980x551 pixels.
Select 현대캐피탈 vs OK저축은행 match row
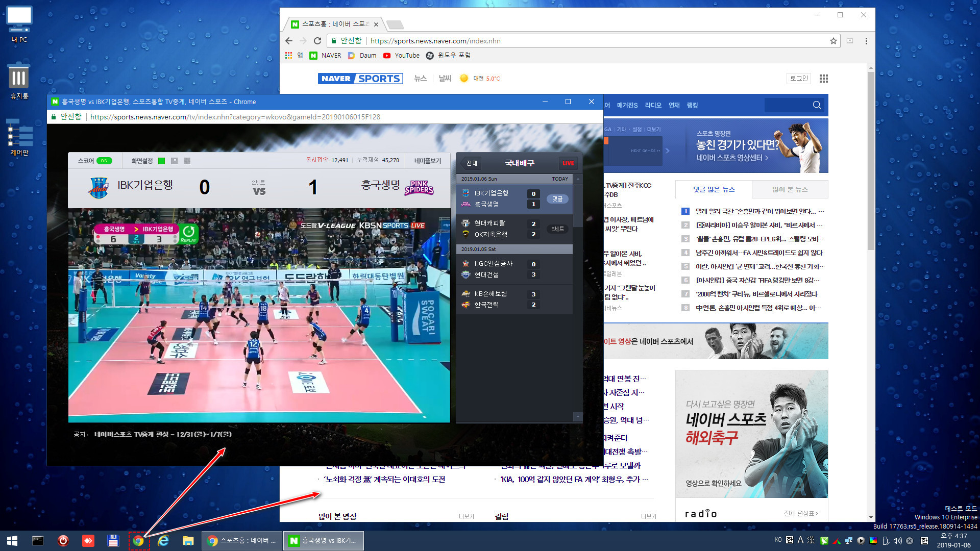pos(514,229)
